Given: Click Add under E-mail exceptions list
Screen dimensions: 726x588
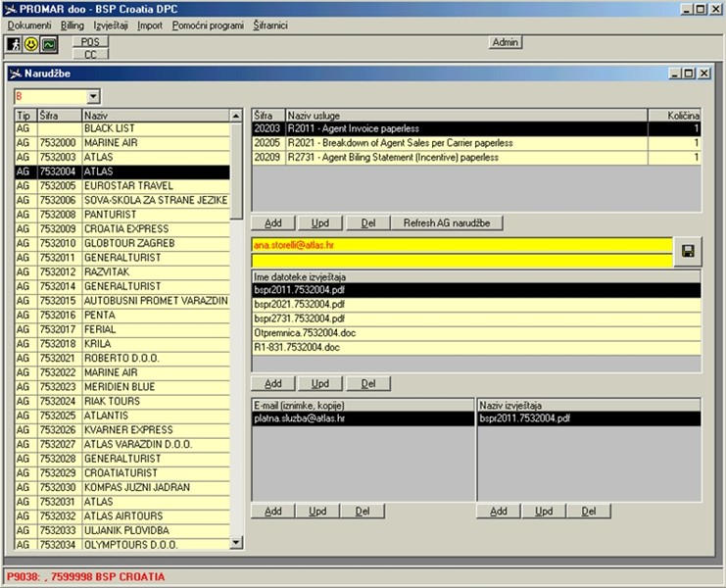Looking at the screenshot, I should pyautogui.click(x=273, y=512).
